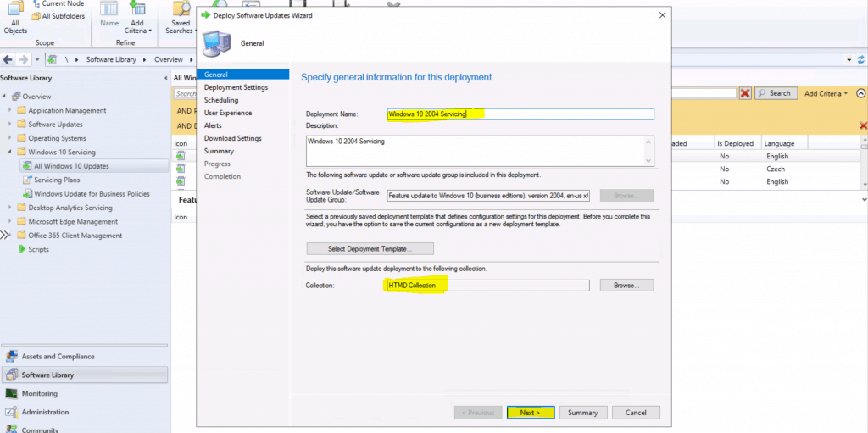
Task: Click the Language column header
Action: [x=780, y=143]
